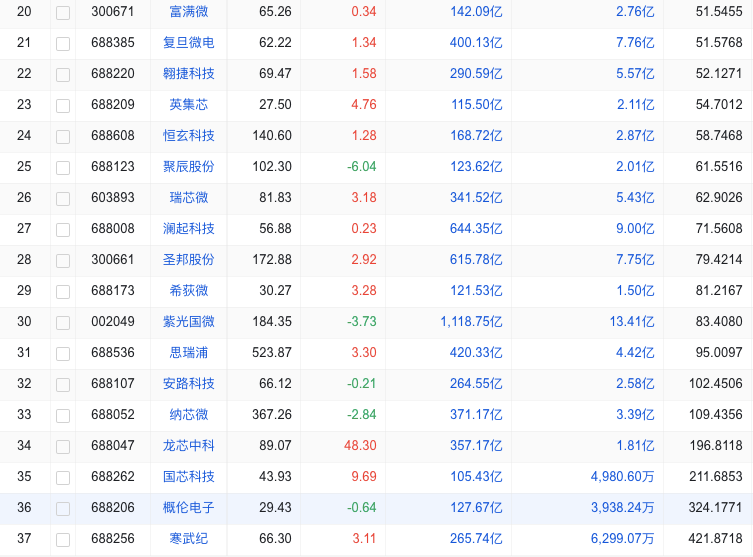Image resolution: width=753 pixels, height=557 pixels.
Task: Select checkbox for 英集芯 row
Action: point(63,106)
